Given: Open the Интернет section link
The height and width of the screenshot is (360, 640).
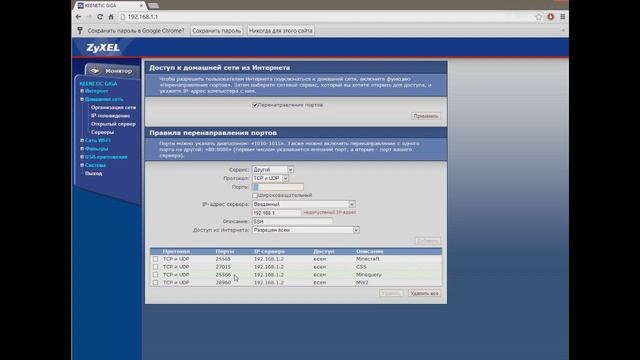Looking at the screenshot, I should (97, 91).
